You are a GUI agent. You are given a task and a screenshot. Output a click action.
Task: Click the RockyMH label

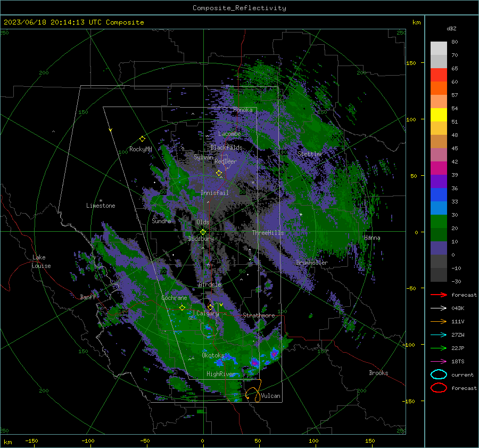pos(141,149)
